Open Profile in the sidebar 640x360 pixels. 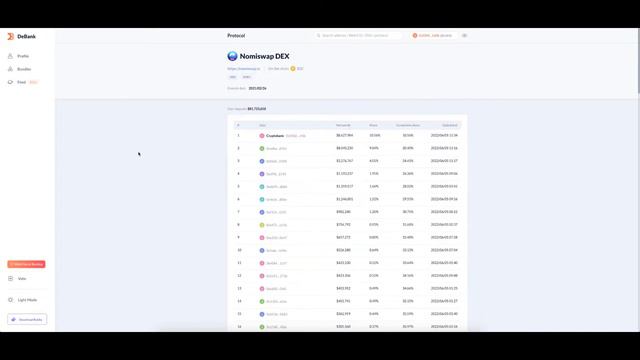(x=23, y=56)
